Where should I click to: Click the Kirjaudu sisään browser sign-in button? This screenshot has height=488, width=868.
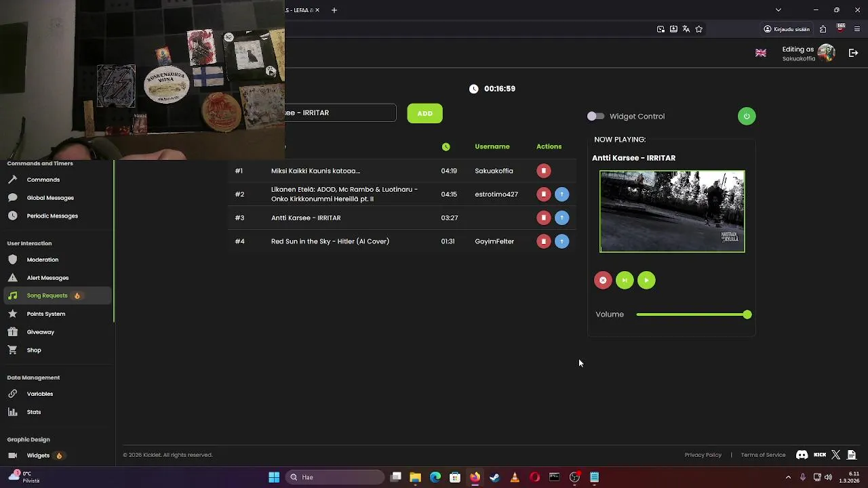787,29
